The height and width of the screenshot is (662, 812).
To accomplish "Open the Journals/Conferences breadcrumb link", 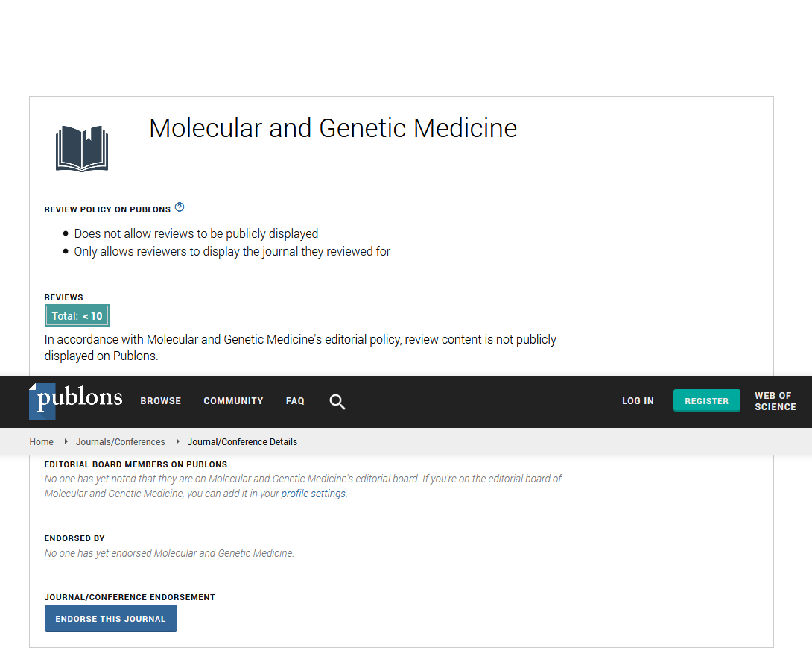I will [121, 442].
